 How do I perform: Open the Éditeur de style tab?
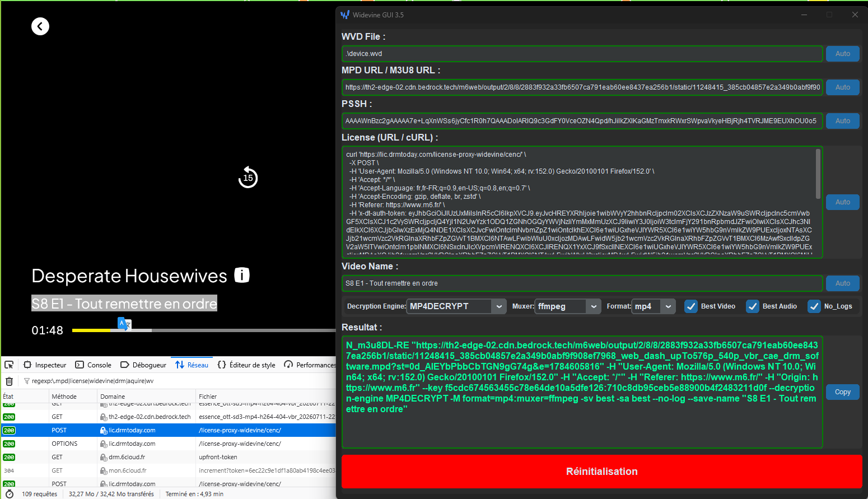pyautogui.click(x=246, y=365)
